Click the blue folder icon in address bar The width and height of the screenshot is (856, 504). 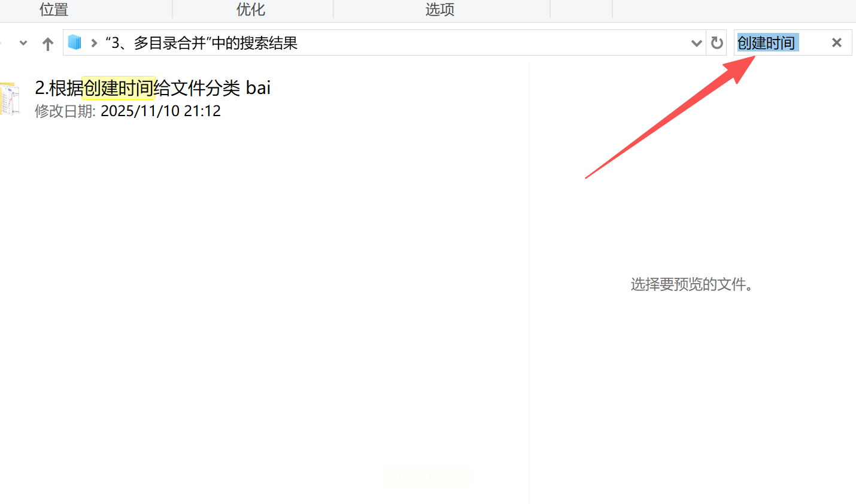[74, 42]
